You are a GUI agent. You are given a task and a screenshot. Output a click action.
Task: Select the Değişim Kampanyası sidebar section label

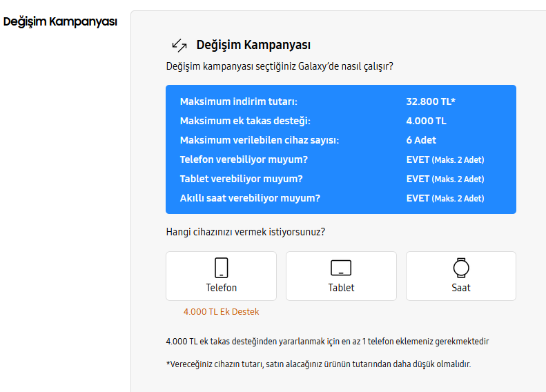click(x=60, y=21)
